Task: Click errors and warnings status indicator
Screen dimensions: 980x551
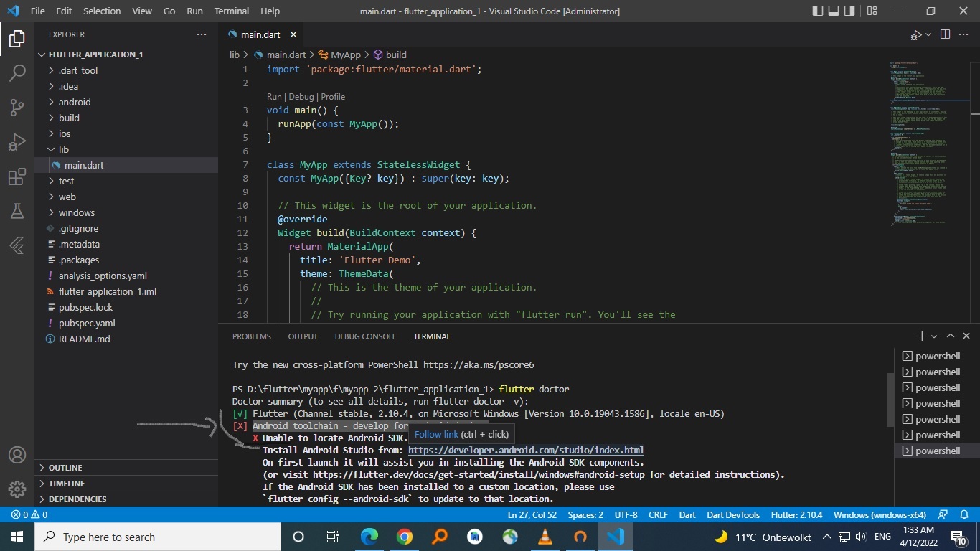Action: [29, 514]
